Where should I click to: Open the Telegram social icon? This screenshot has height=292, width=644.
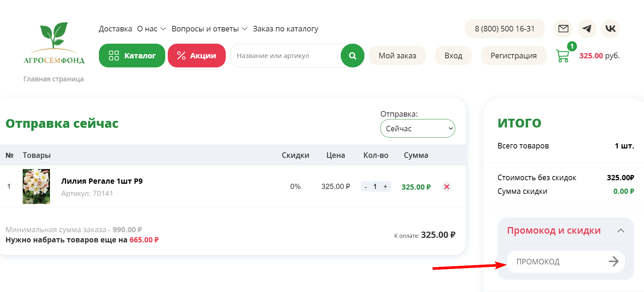[x=587, y=29]
